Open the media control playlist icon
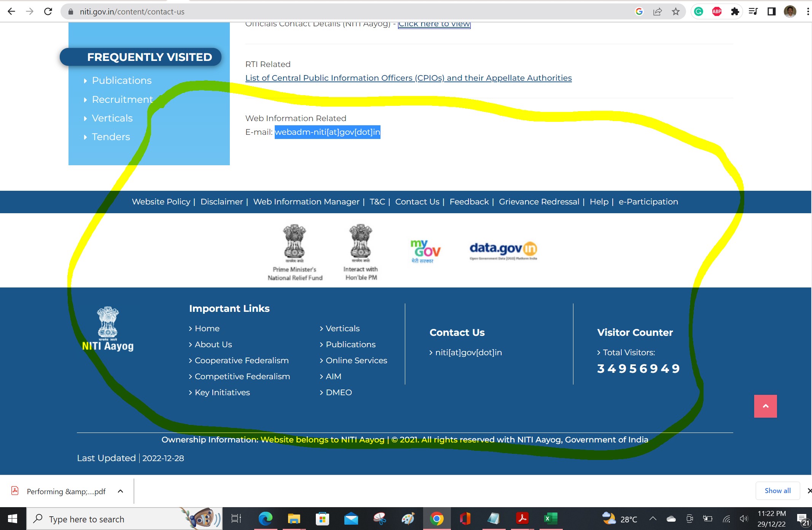The image size is (812, 530). coord(753,11)
